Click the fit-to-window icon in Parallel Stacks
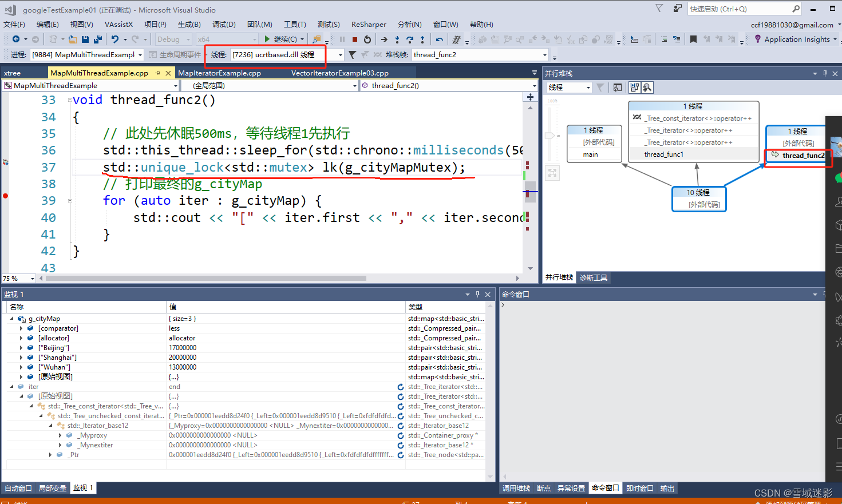The image size is (842, 504). coord(552,173)
